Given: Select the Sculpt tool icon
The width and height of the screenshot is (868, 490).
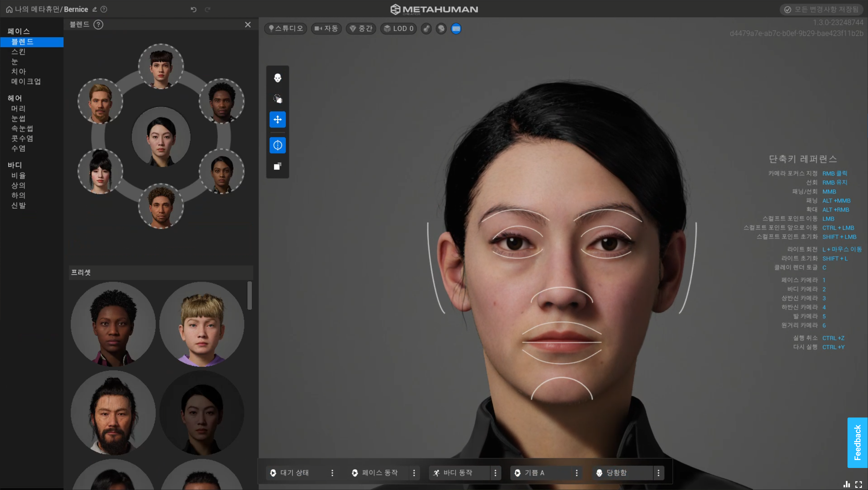Looking at the screenshot, I should [277, 99].
